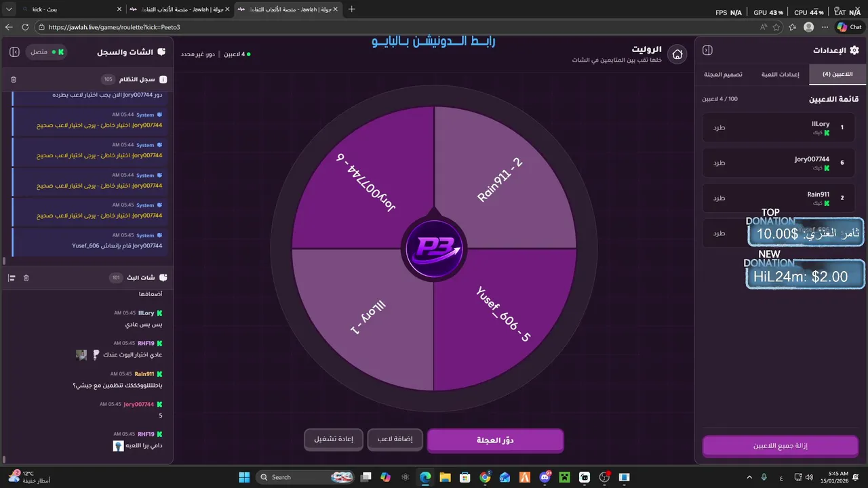
Task: Open the browser profile avatar
Action: point(808,27)
